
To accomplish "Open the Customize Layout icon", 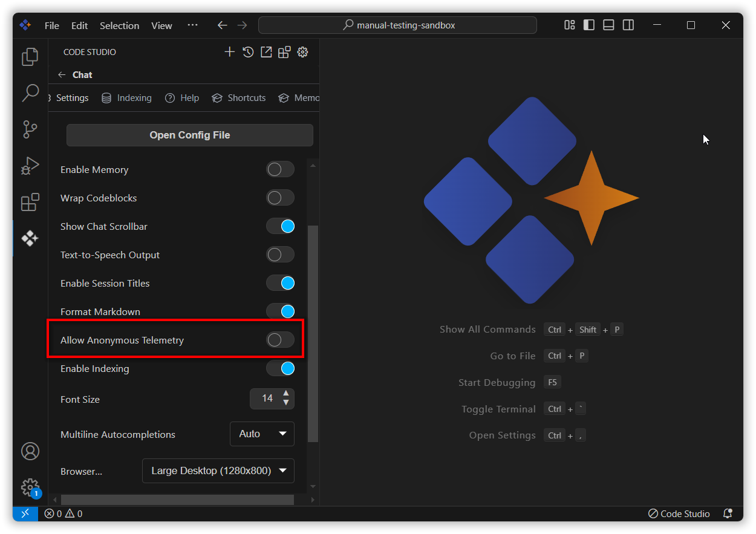I will tap(570, 25).
